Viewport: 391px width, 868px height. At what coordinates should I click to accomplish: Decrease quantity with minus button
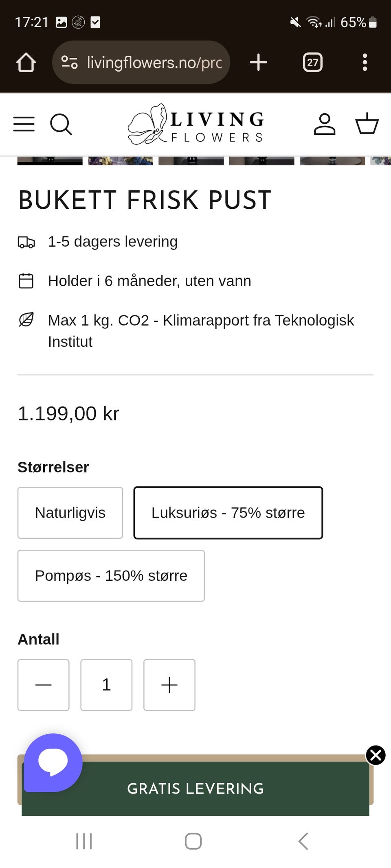pyautogui.click(x=44, y=685)
